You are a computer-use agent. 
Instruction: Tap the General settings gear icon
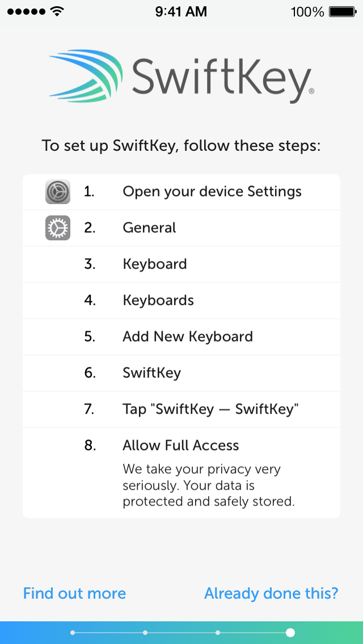[x=57, y=228]
